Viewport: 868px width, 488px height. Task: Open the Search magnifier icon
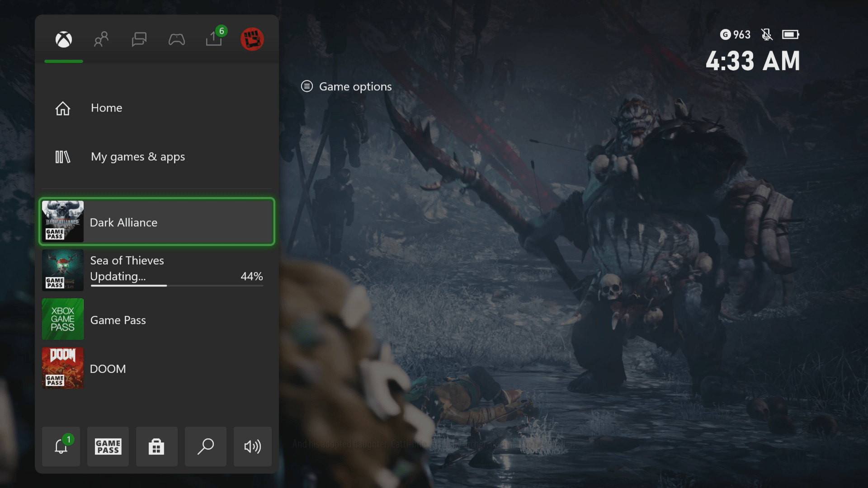[x=206, y=447]
